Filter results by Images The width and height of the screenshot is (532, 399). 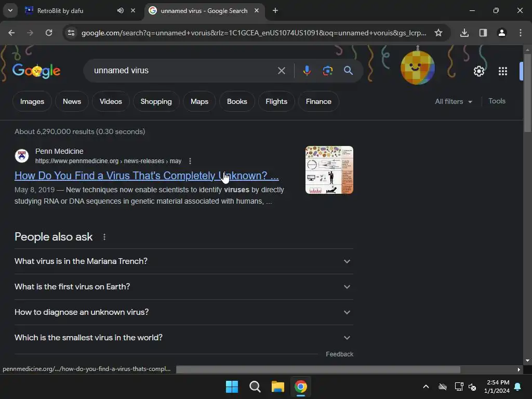click(32, 101)
